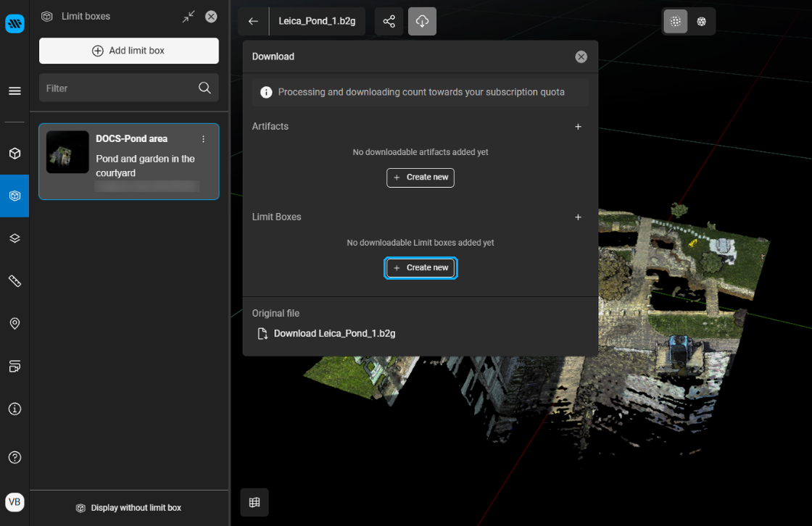
Task: Toggle the grid view button
Action: [254, 502]
